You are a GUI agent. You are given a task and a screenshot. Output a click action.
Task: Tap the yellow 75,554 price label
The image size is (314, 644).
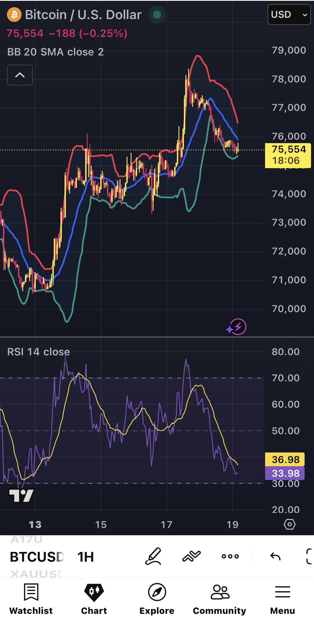pos(288,155)
